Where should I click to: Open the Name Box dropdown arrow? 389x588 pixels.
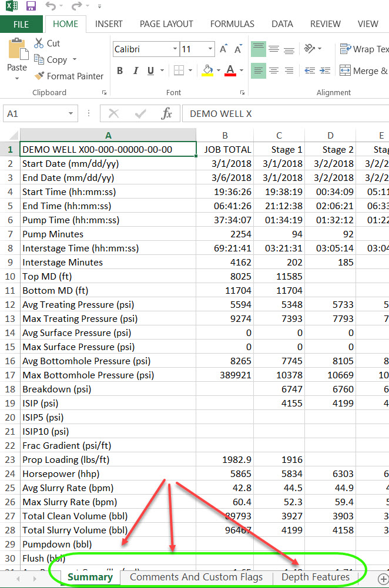(71, 114)
